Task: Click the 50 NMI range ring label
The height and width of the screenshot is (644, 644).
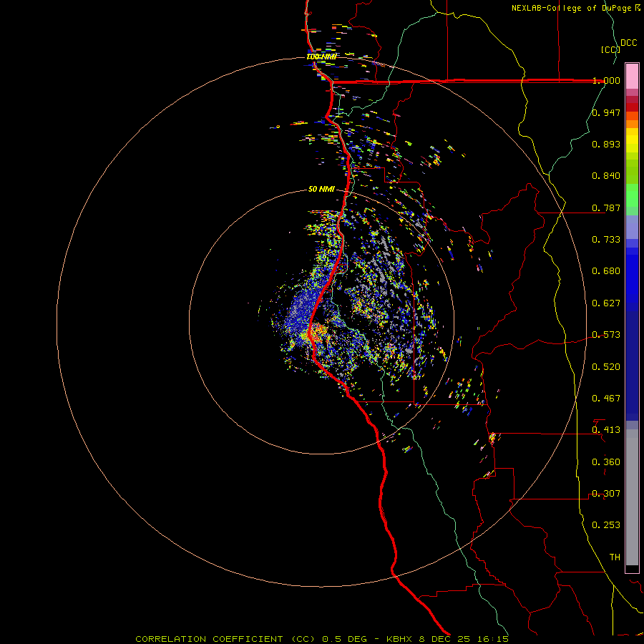Action: click(x=321, y=190)
